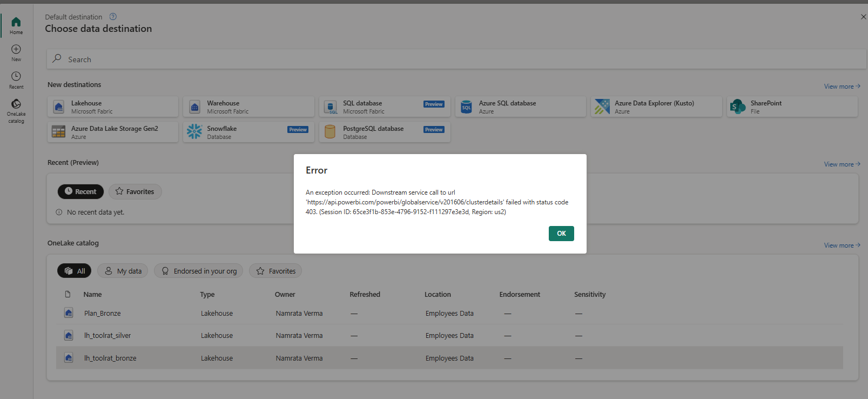Viewport: 868px width, 399px height.
Task: Open the OneLake catalog sidebar icon
Action: point(16,104)
